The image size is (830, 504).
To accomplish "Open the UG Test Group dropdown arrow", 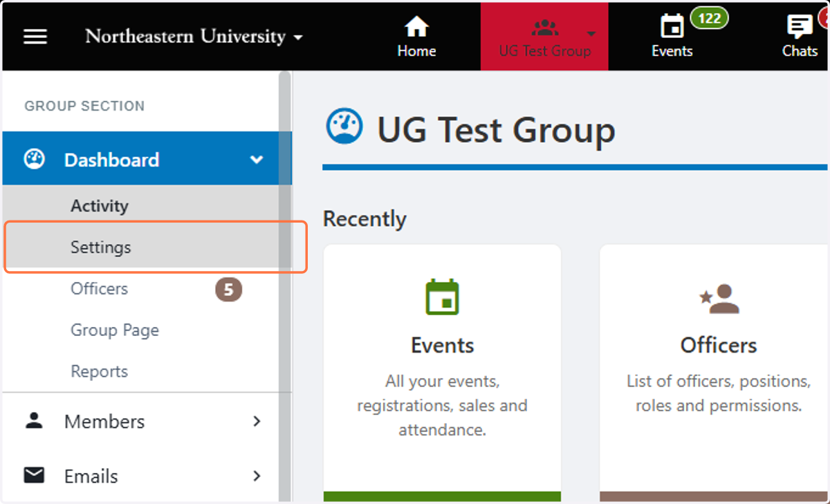I will pyautogui.click(x=591, y=33).
